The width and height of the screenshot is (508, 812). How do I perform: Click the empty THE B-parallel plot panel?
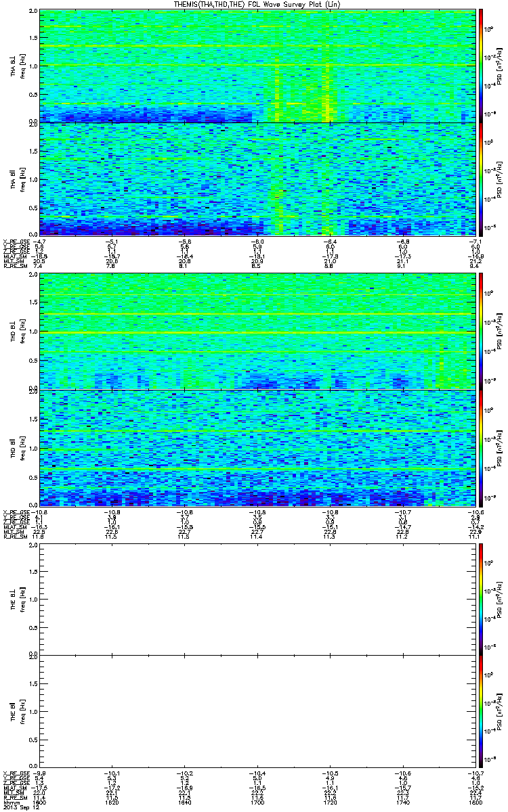[x=258, y=712]
